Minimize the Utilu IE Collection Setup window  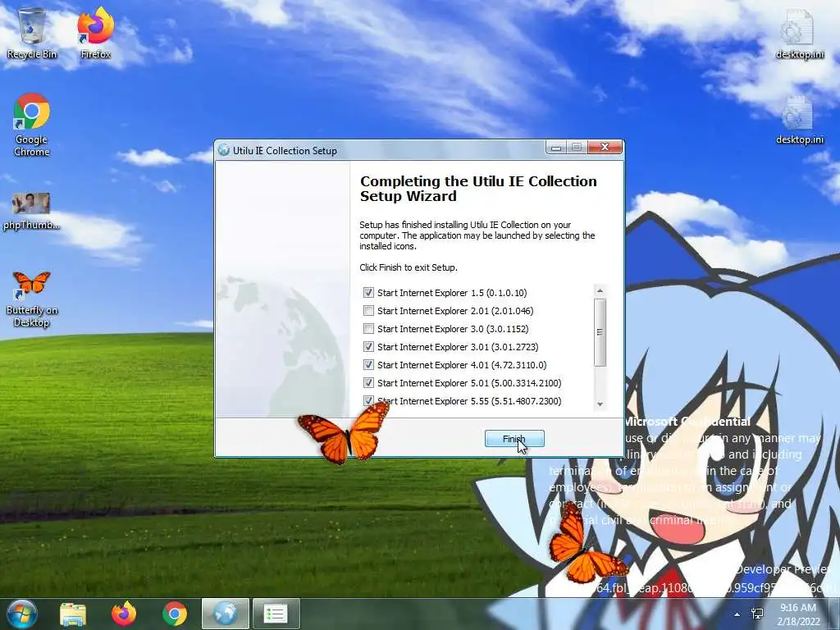click(x=556, y=147)
